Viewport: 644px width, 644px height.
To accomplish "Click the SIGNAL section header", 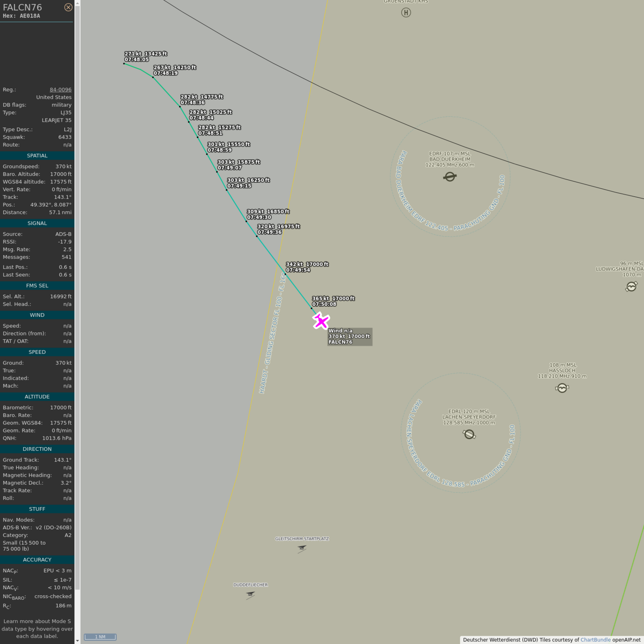I will point(37,223).
